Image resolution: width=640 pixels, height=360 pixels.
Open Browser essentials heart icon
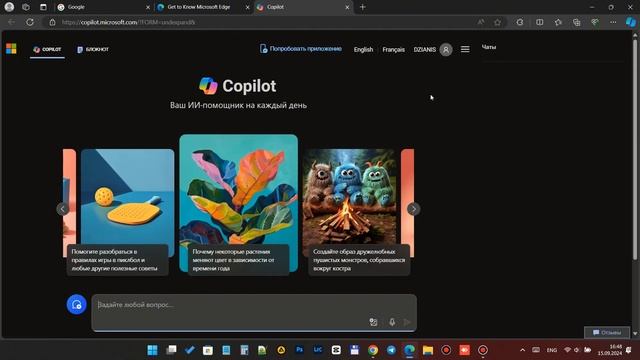(595, 22)
